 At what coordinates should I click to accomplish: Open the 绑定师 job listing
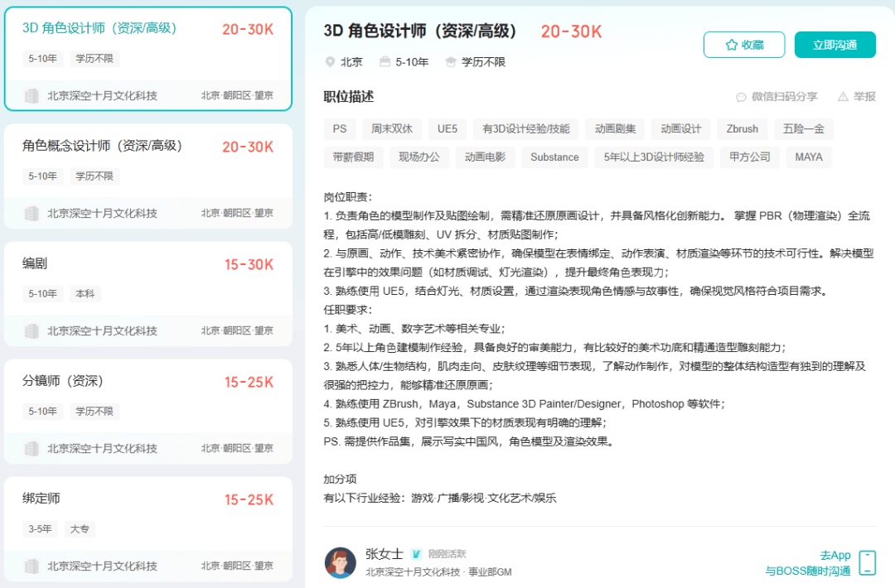click(x=41, y=499)
